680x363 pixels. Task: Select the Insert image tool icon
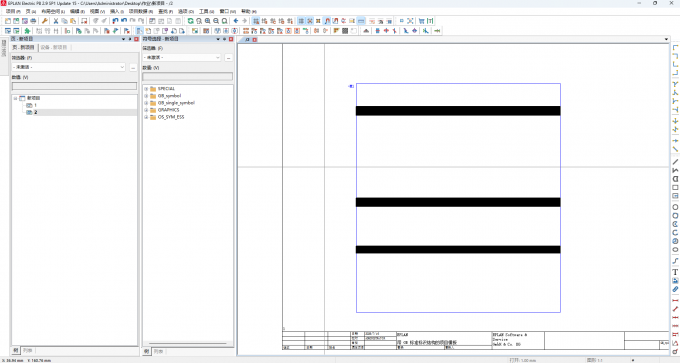(x=675, y=281)
